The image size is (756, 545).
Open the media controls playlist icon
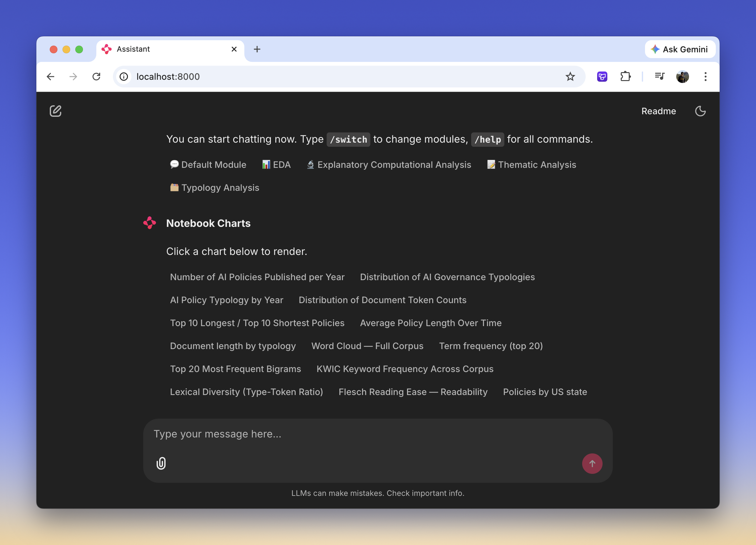[x=659, y=77]
